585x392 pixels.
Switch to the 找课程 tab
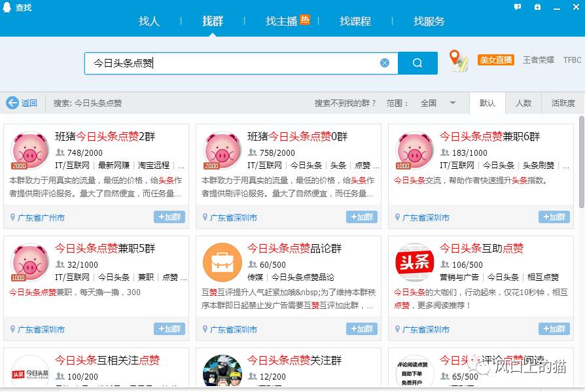354,21
